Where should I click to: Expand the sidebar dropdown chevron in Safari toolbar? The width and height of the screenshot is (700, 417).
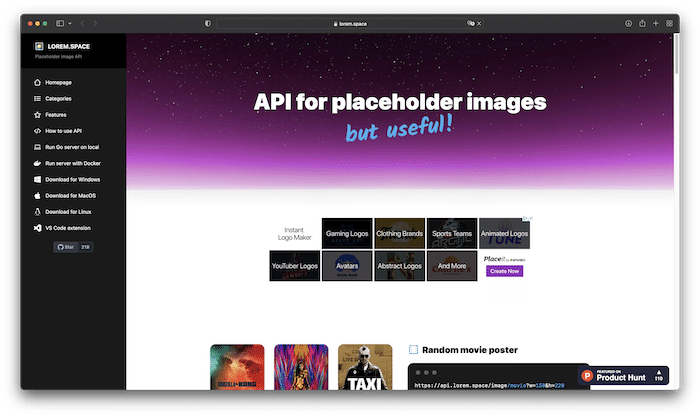[x=69, y=22]
